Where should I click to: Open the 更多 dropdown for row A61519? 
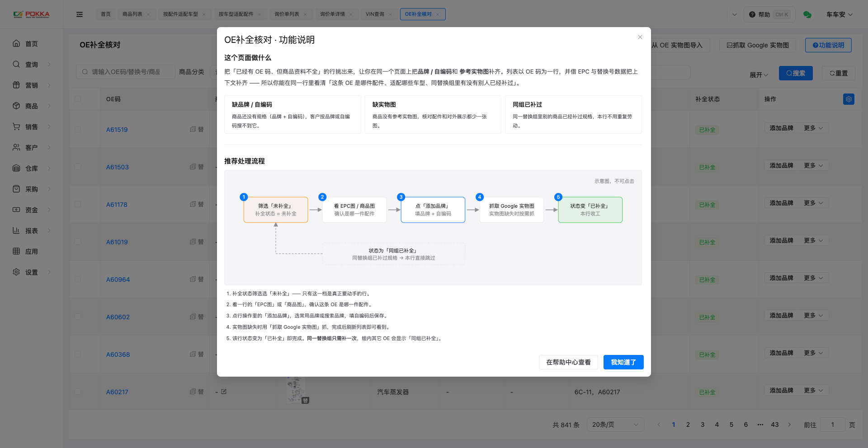pos(813,128)
